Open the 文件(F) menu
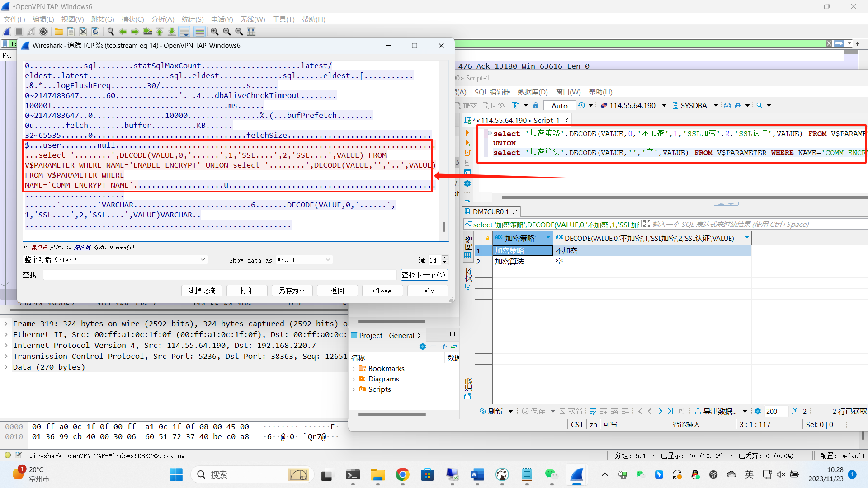 click(14, 19)
